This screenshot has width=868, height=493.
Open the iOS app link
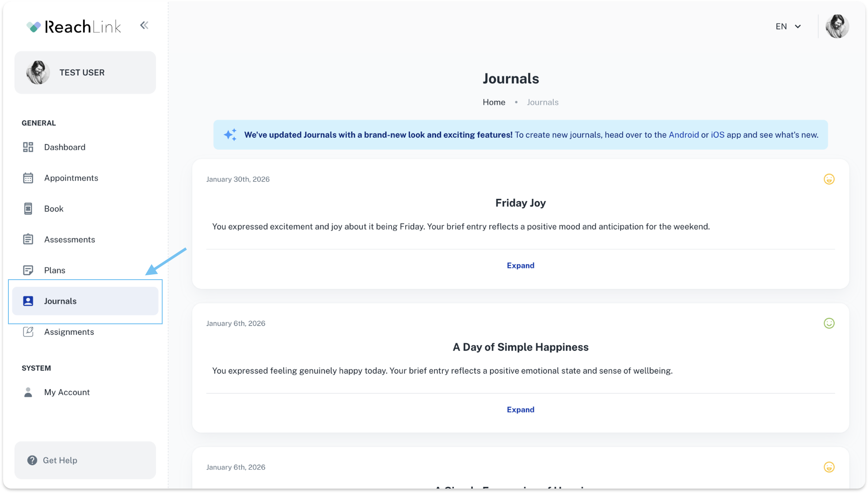[x=717, y=135]
